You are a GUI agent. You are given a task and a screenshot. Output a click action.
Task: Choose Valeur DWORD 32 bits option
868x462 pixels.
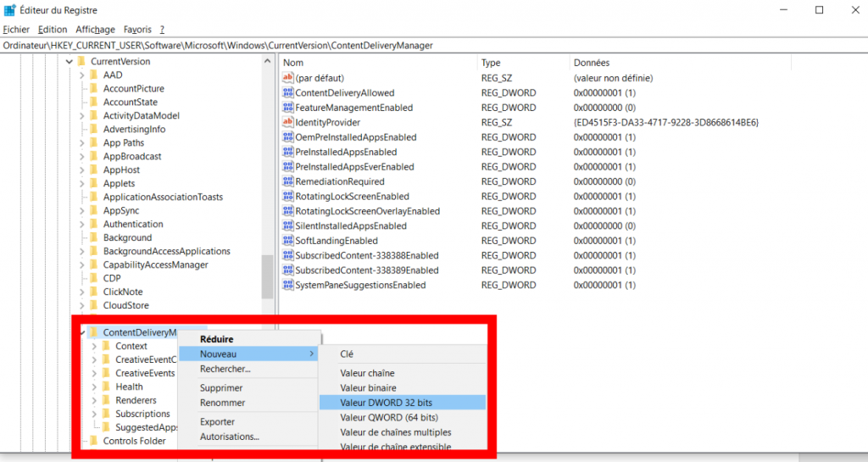386,402
